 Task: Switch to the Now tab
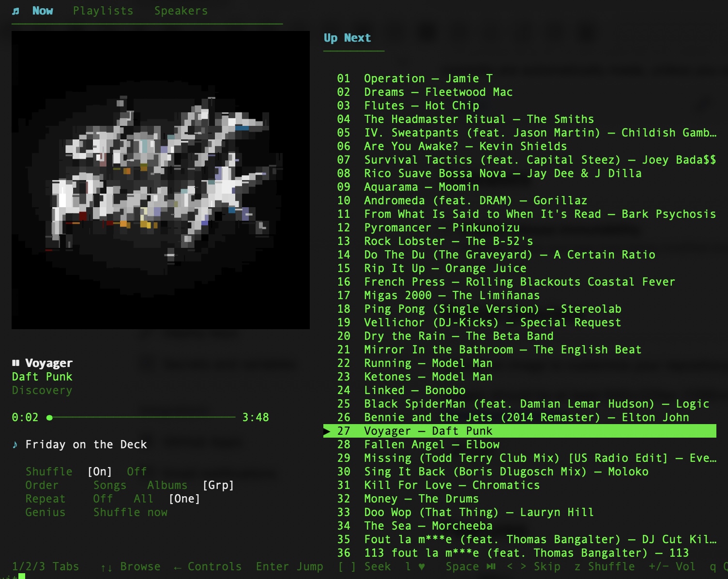pos(43,11)
